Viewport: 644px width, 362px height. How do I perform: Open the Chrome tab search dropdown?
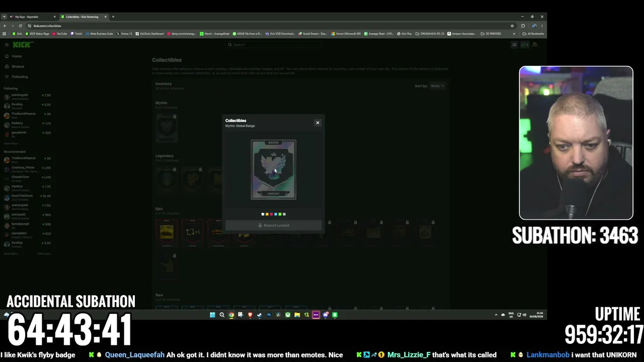5,17
